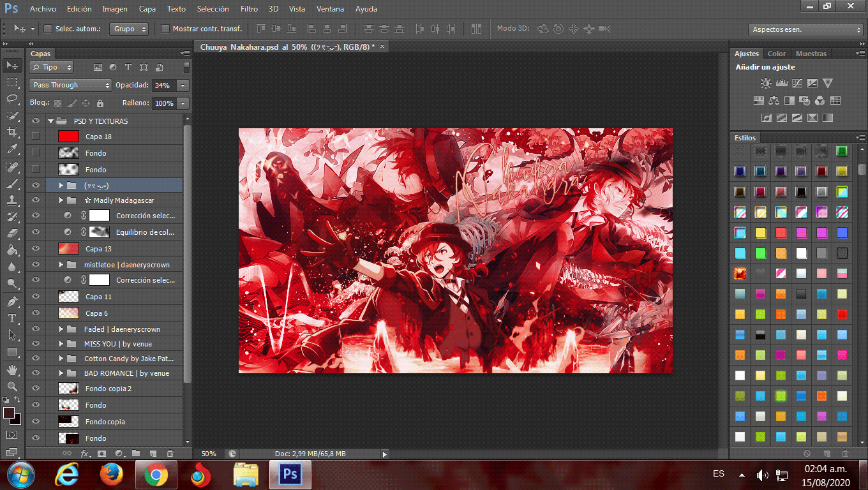Expand the MISS YOU | by venue group

61,344
